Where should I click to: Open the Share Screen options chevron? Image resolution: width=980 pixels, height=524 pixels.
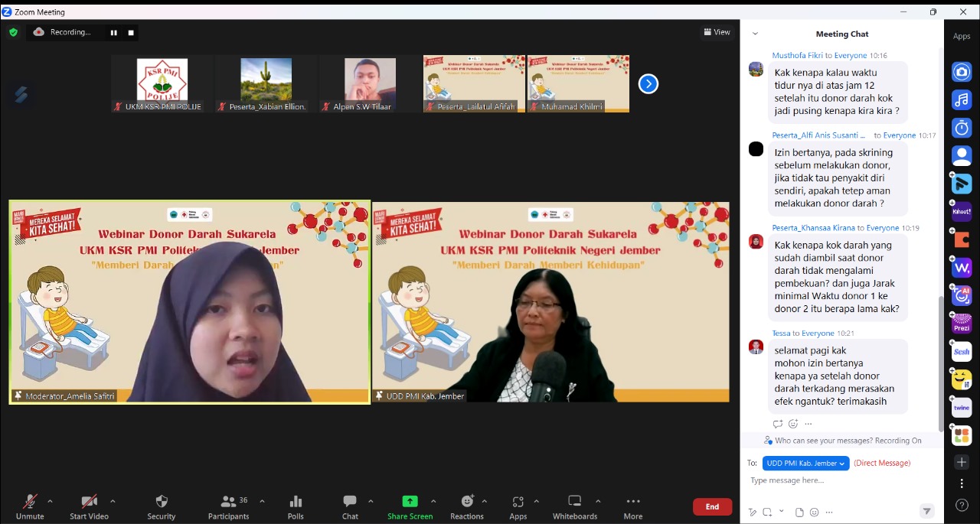tap(433, 501)
